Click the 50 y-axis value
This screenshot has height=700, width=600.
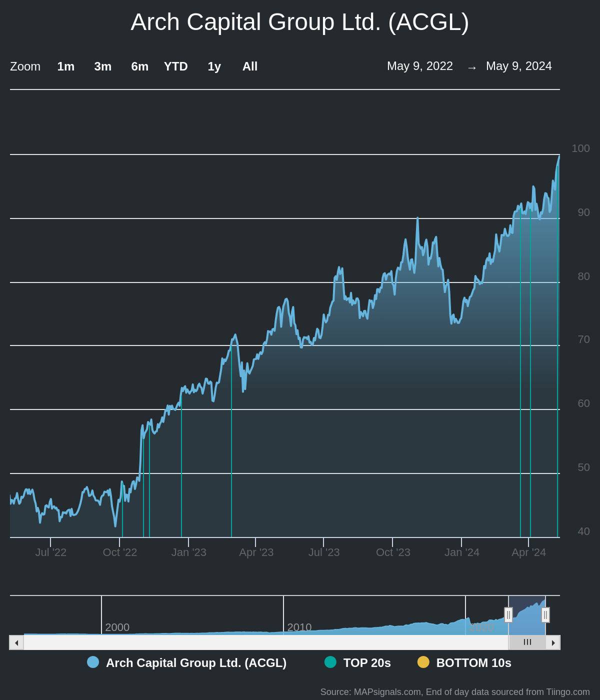tap(583, 467)
